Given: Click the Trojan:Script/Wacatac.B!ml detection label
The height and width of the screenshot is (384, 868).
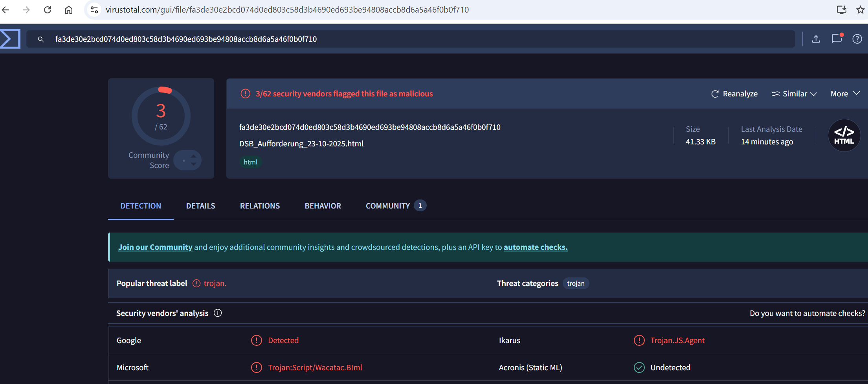Looking at the screenshot, I should [x=315, y=367].
